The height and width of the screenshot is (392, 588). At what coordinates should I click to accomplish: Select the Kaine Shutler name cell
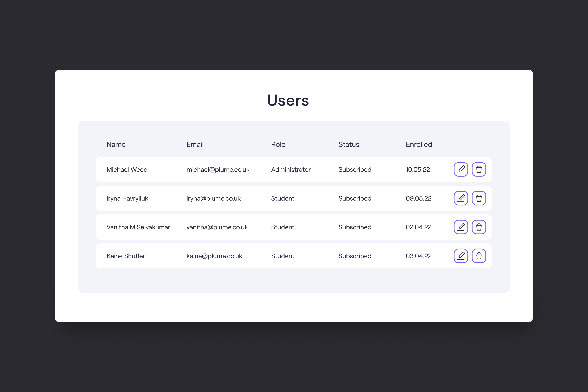(x=126, y=256)
